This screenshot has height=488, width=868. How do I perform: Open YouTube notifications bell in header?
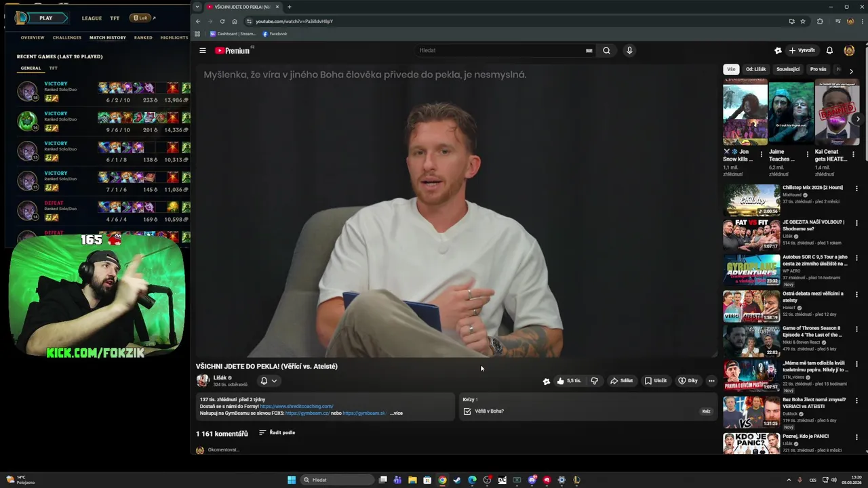829,50
